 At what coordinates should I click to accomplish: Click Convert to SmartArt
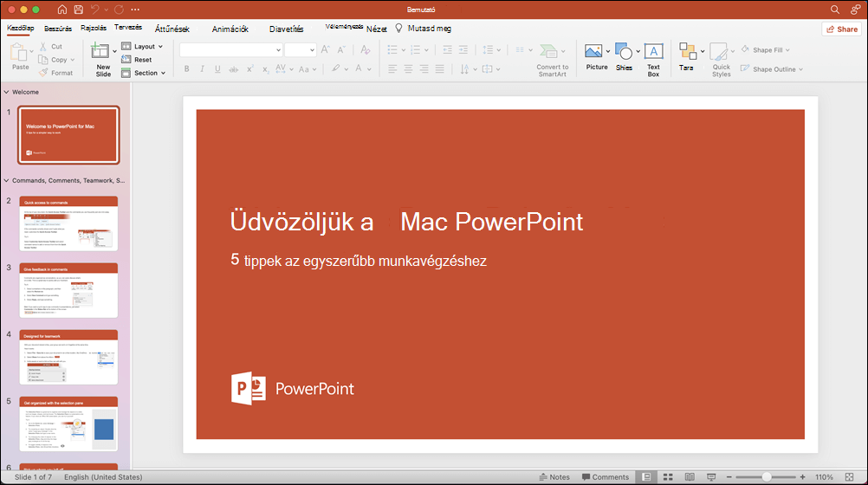552,60
